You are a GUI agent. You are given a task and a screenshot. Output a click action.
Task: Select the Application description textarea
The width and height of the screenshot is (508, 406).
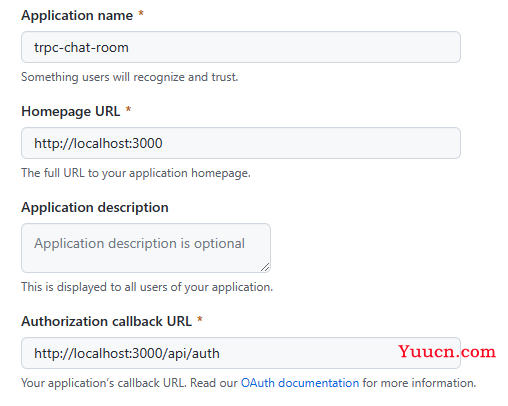146,248
